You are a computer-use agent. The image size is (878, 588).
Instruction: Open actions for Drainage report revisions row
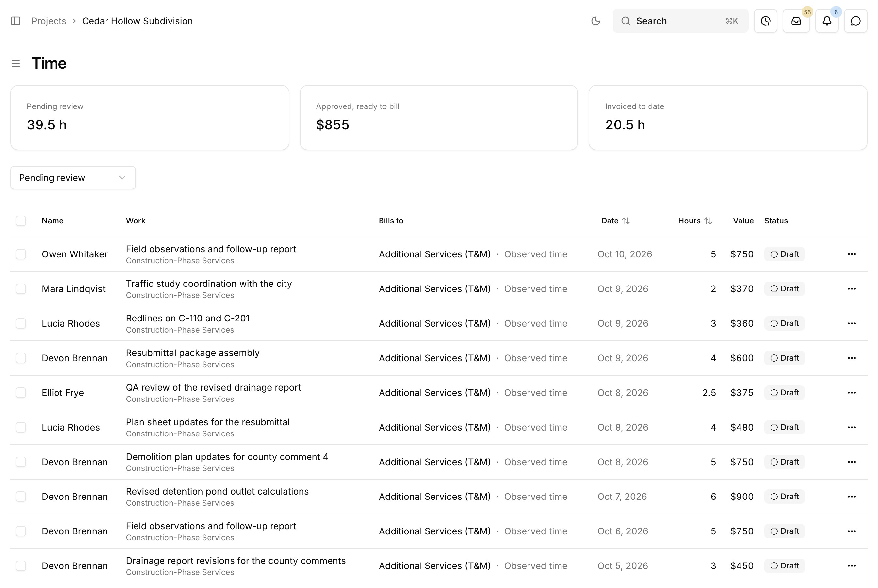852,566
